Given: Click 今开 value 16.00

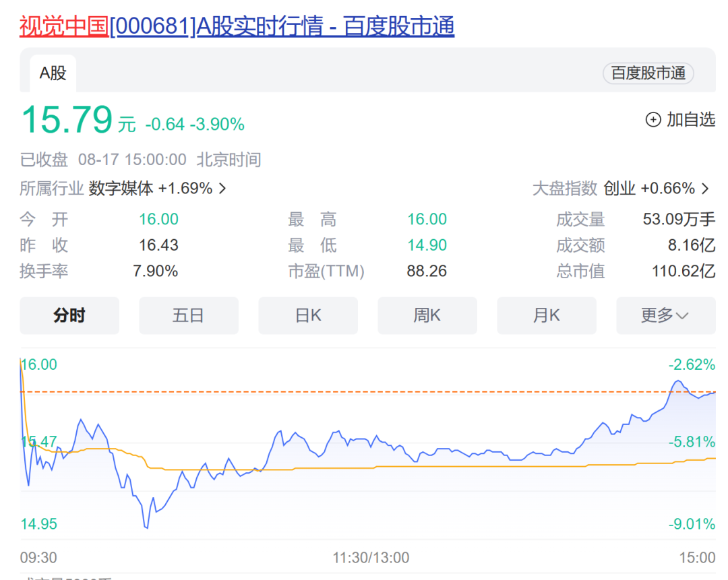Looking at the screenshot, I should tap(159, 219).
